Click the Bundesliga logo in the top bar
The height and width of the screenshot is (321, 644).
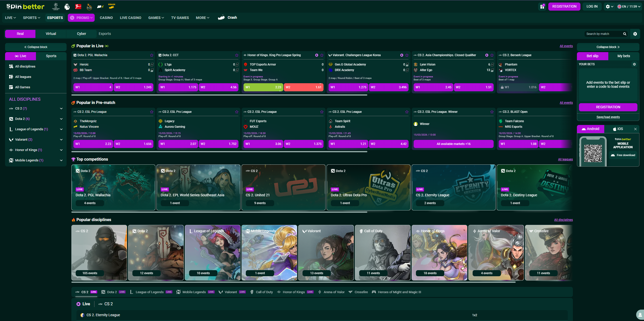click(78, 6)
